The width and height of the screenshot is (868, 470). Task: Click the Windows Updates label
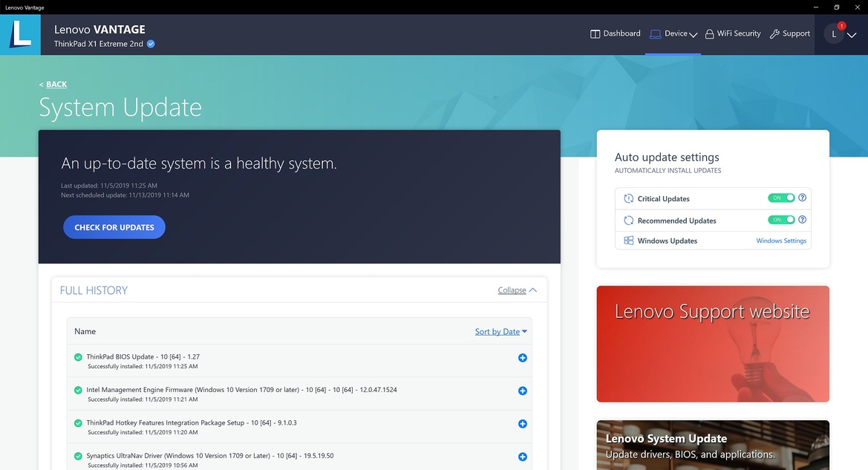point(667,241)
